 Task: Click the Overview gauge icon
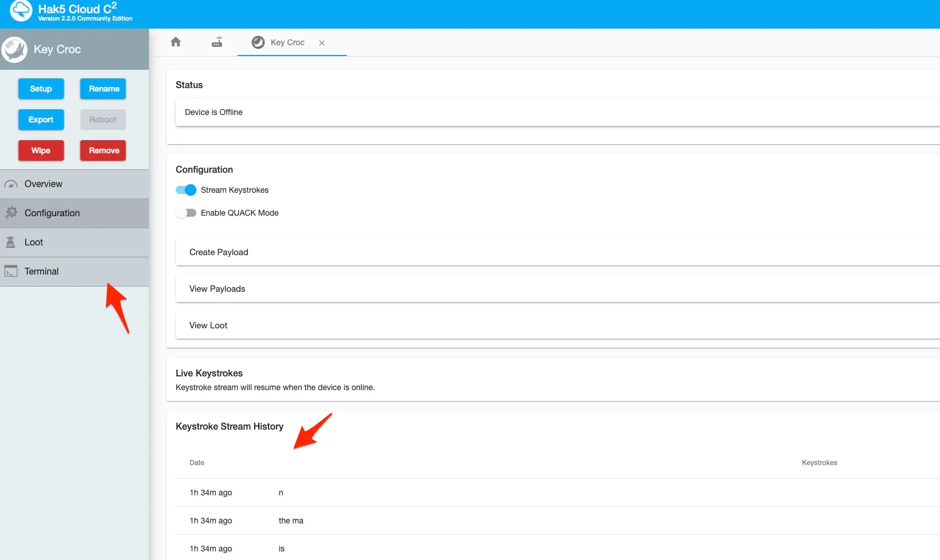(x=11, y=184)
